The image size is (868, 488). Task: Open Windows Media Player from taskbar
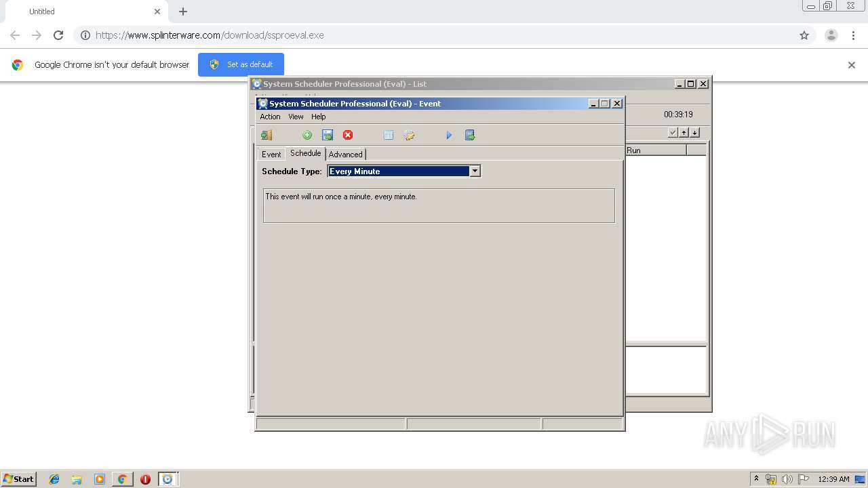click(100, 479)
